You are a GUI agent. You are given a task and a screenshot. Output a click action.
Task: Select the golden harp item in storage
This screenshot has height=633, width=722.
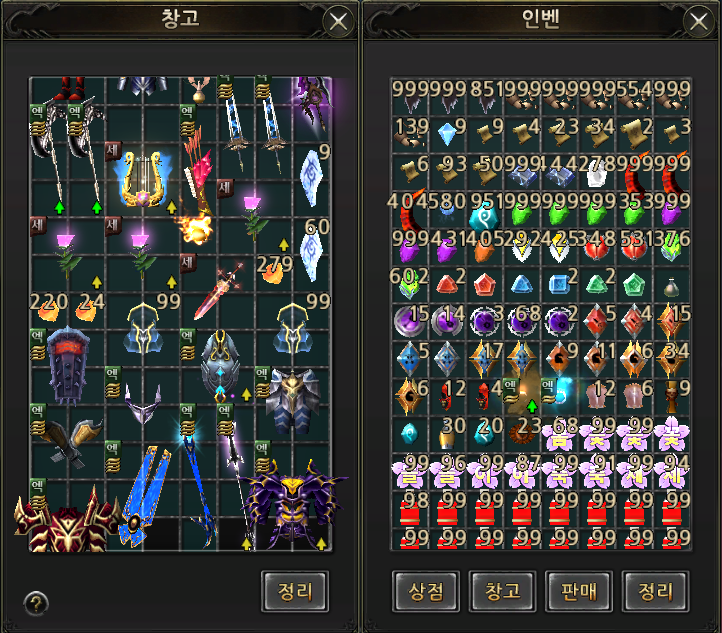point(142,180)
